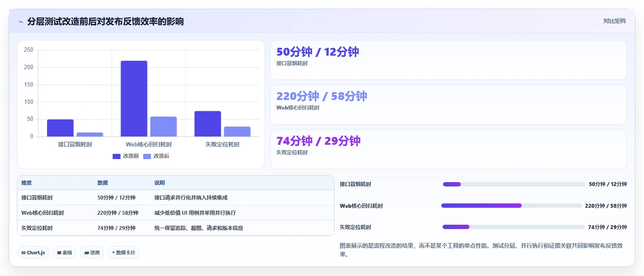Click the 数据卡片 tag chip
Image resolution: width=644 pixels, height=276 pixels.
pyautogui.click(x=124, y=253)
